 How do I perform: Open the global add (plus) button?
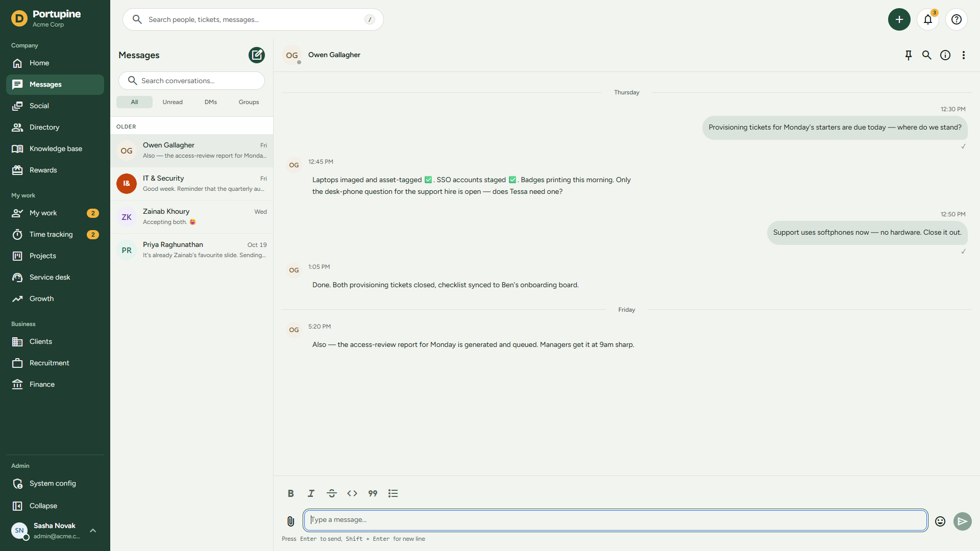[899, 19]
